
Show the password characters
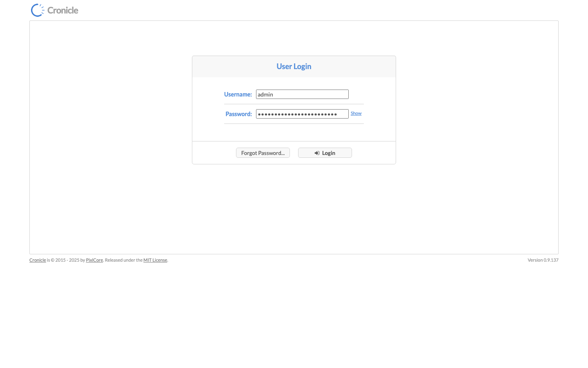point(356,114)
